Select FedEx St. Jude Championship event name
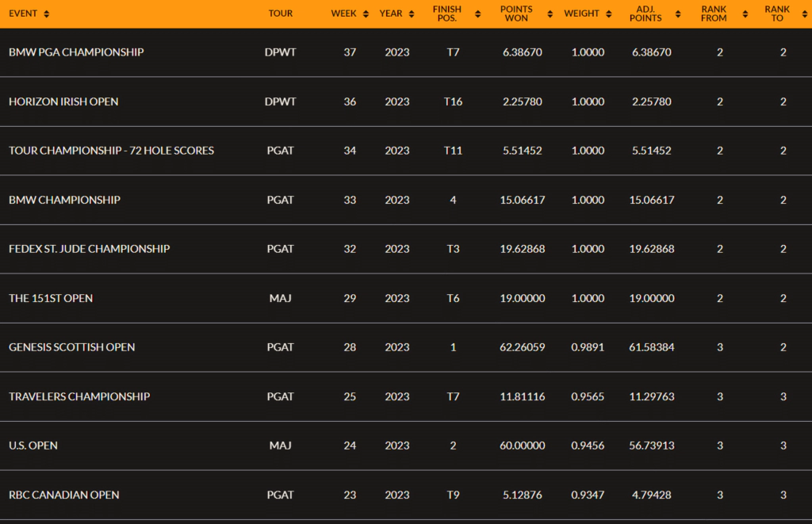 tap(89, 249)
